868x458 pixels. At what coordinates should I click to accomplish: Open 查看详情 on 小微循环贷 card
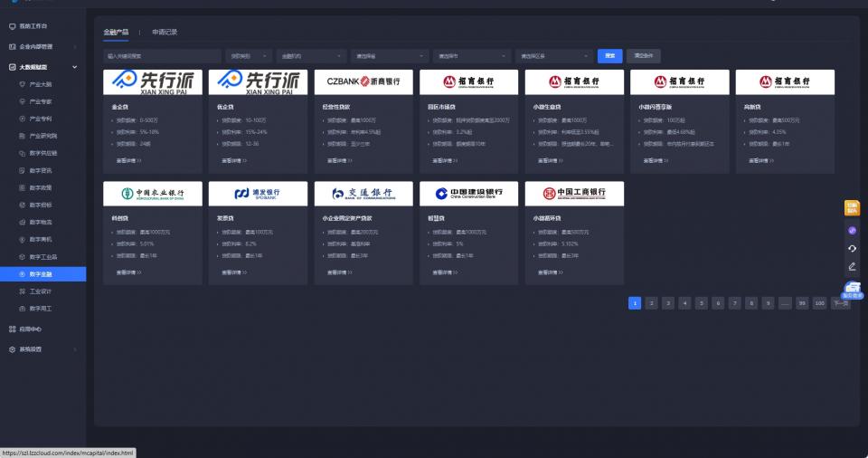tap(551, 272)
